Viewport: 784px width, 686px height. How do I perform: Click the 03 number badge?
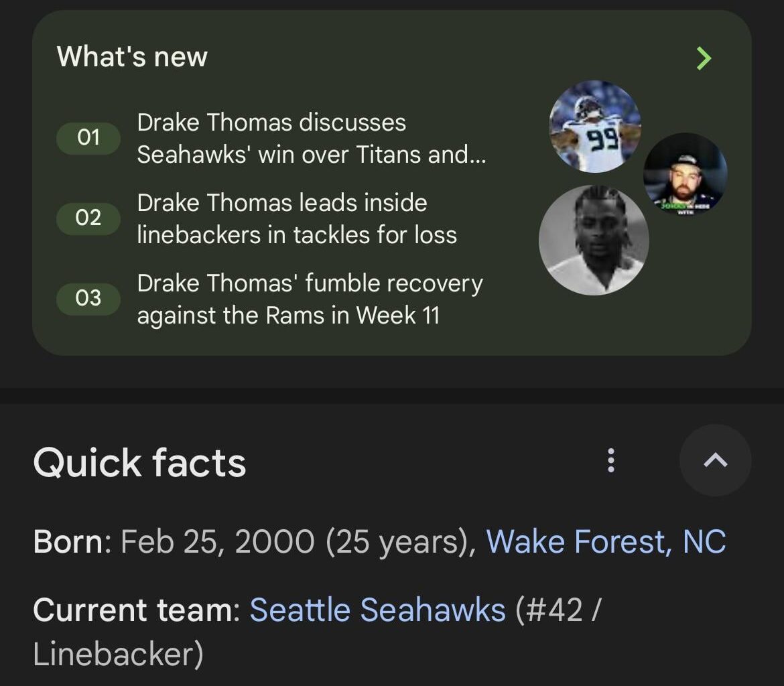(x=88, y=299)
